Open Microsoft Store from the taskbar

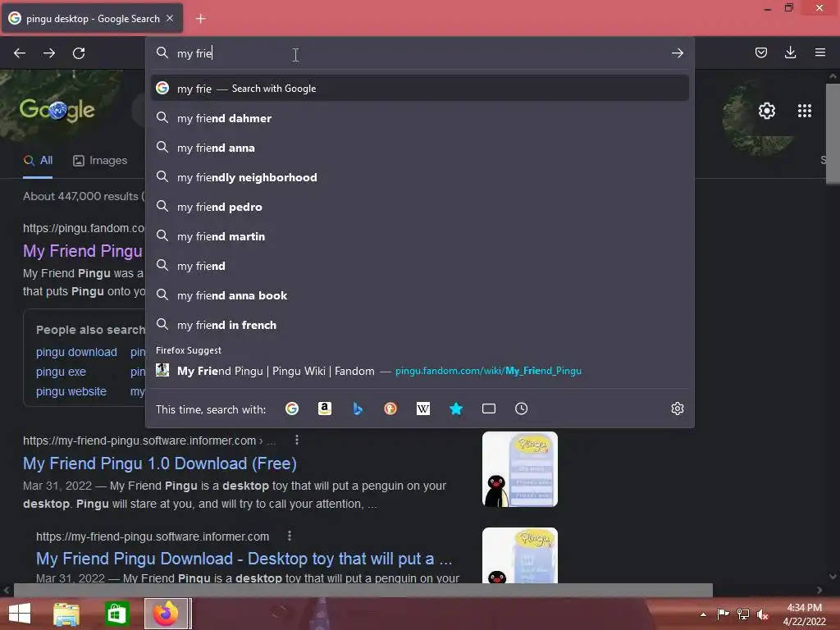[x=116, y=614]
